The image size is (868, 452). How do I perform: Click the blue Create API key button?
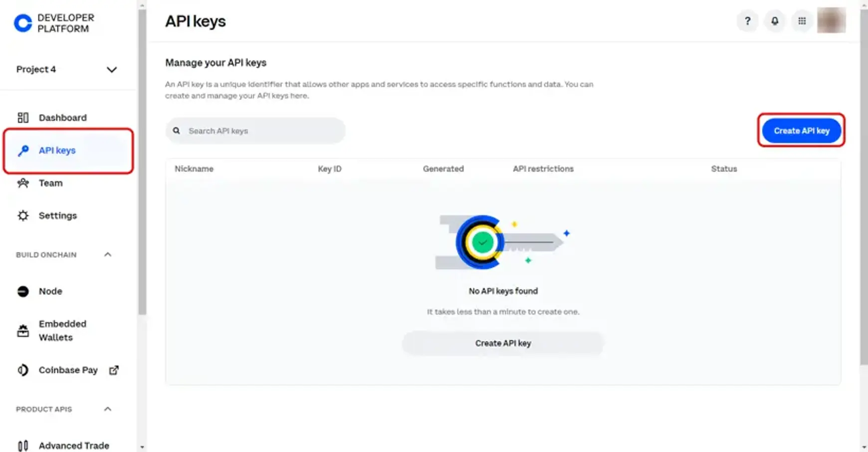pos(801,130)
